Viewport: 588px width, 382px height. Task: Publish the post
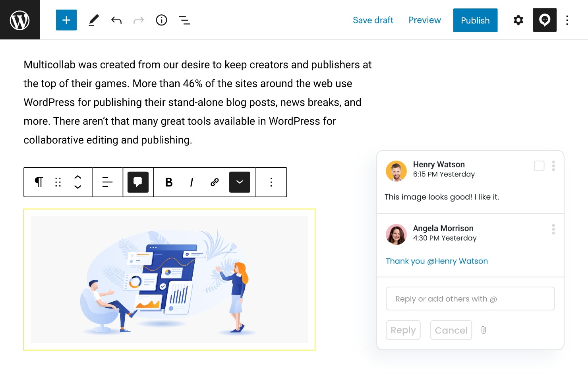tap(475, 20)
